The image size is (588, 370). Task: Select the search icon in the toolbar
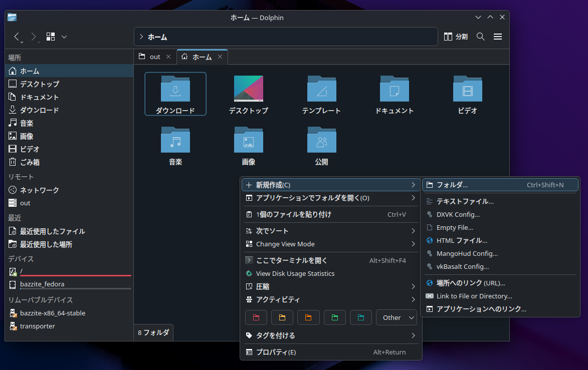coord(480,36)
